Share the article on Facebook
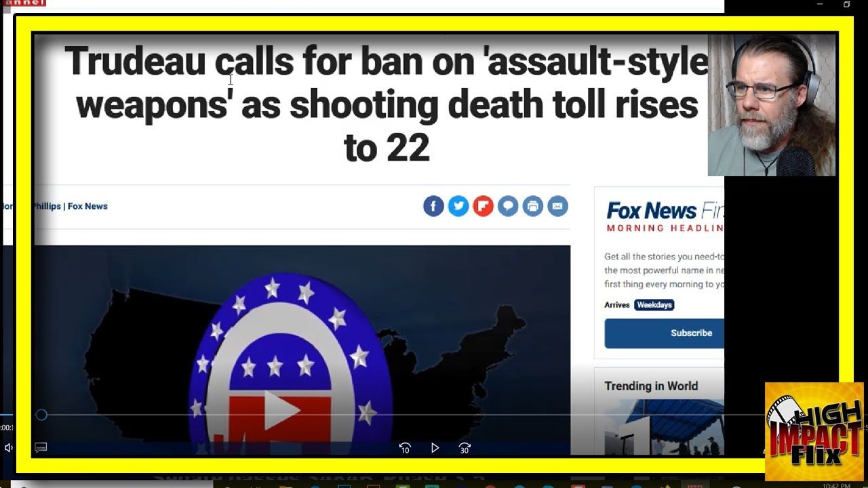This screenshot has height=488, width=868. click(x=434, y=206)
